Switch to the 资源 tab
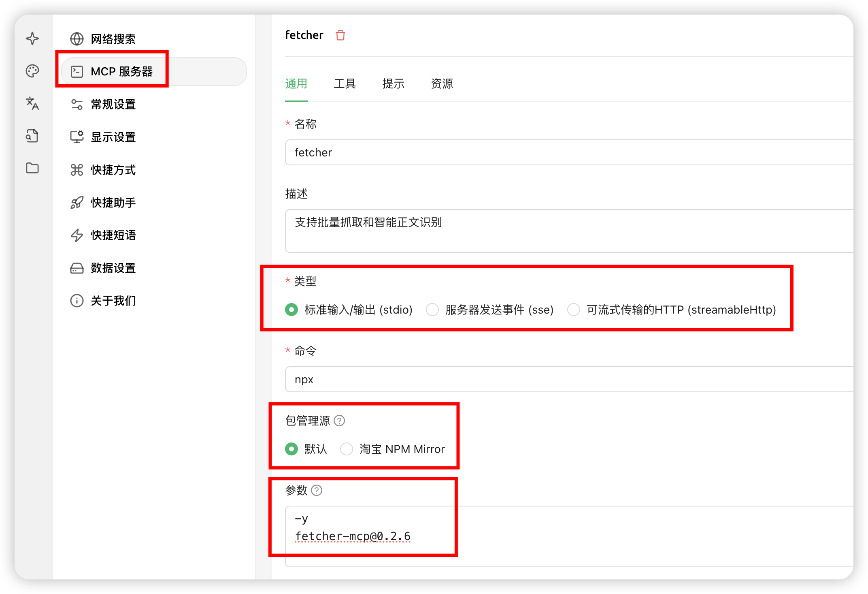868x594 pixels. 442,84
